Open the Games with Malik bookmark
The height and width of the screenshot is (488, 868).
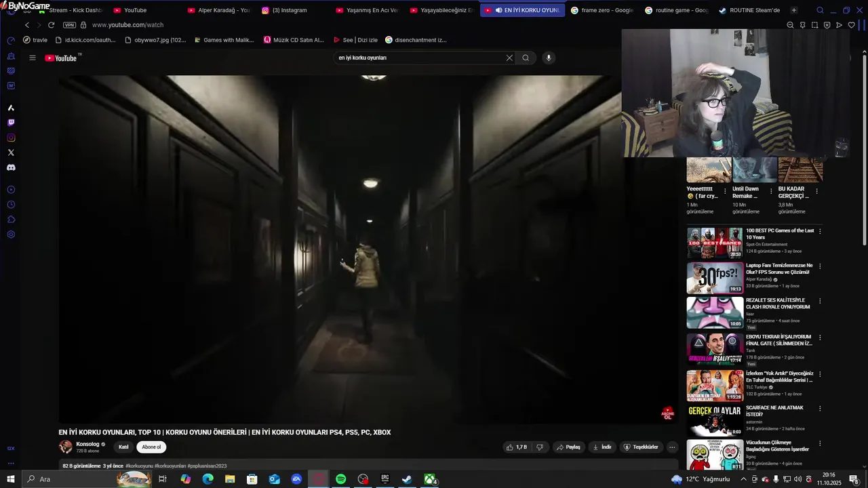[x=224, y=40]
